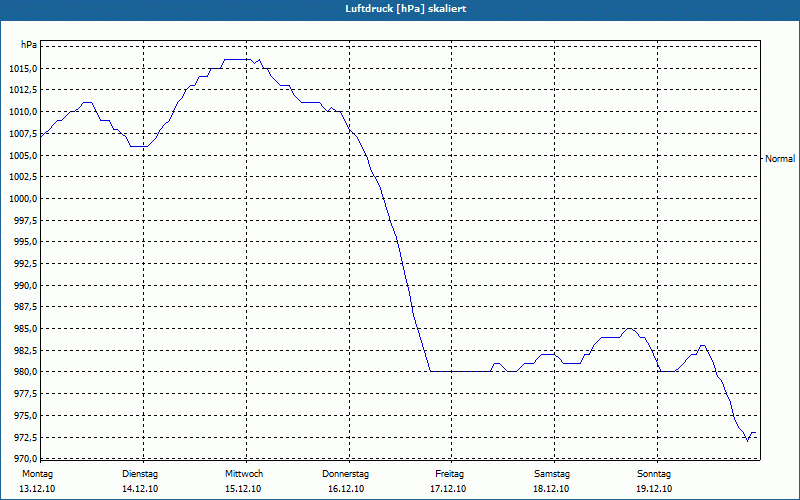800x500 pixels.
Task: Click the 990,0 y-axis value
Action: [x=26, y=285]
